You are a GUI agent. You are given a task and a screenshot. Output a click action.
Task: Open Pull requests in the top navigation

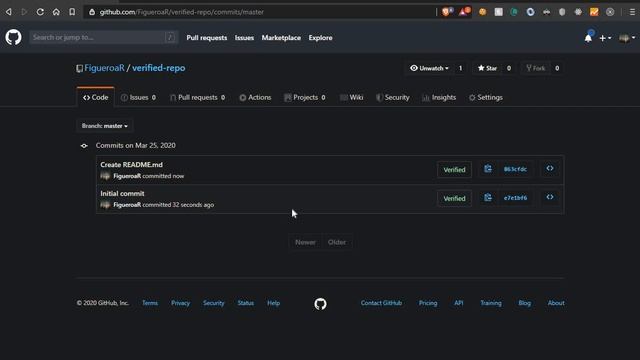click(207, 38)
